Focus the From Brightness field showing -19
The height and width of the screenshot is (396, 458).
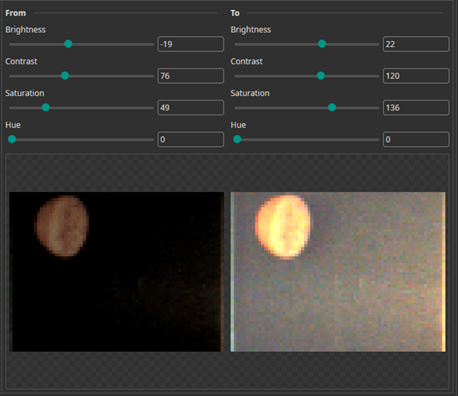tap(191, 44)
